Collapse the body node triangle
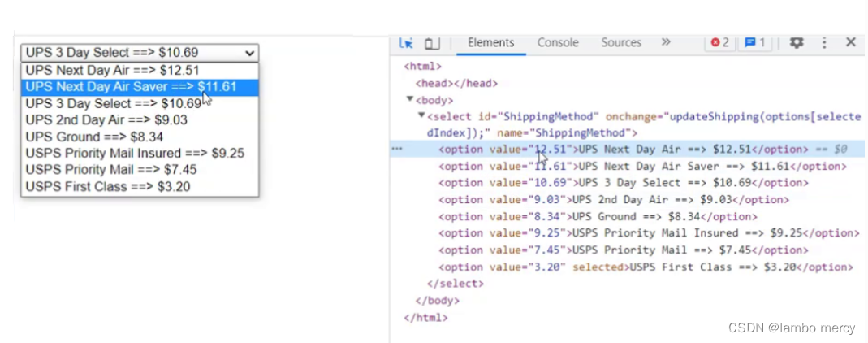This screenshot has height=343, width=868. coord(410,100)
